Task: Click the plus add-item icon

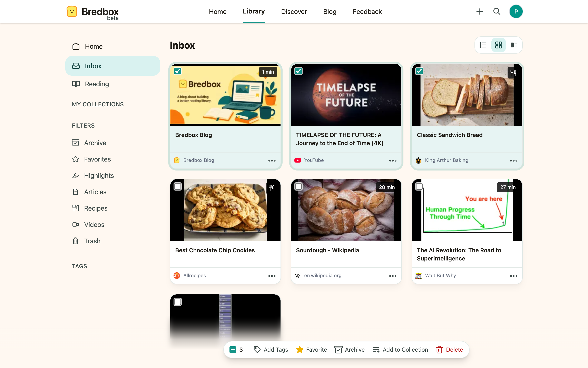Action: (480, 11)
